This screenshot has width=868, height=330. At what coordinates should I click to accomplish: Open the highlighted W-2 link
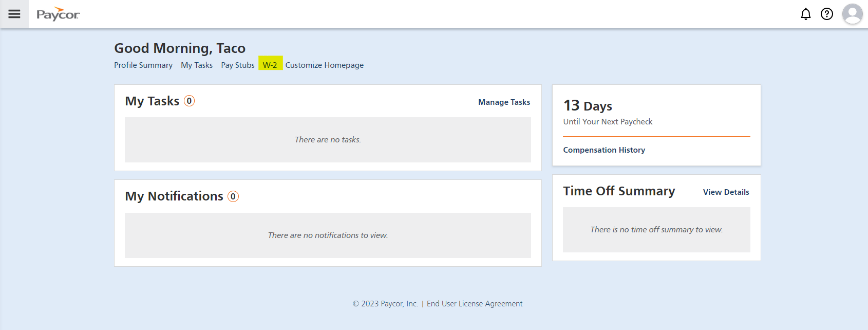270,65
